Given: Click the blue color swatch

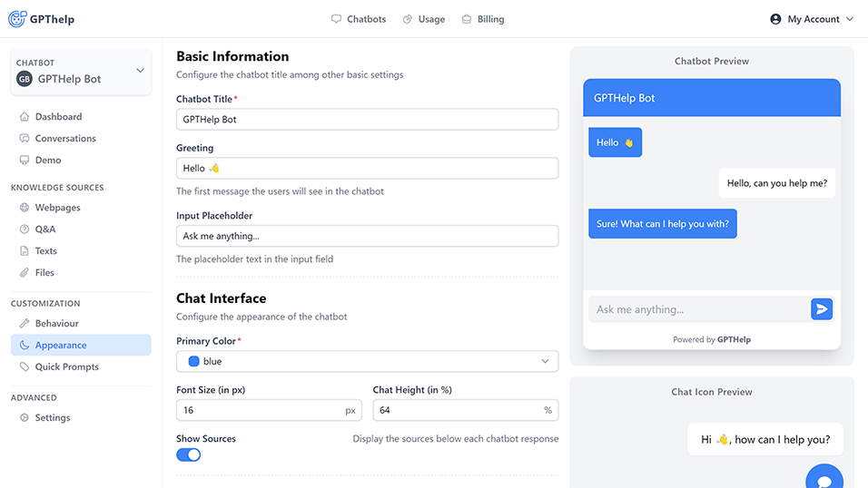Looking at the screenshot, I should [x=193, y=361].
